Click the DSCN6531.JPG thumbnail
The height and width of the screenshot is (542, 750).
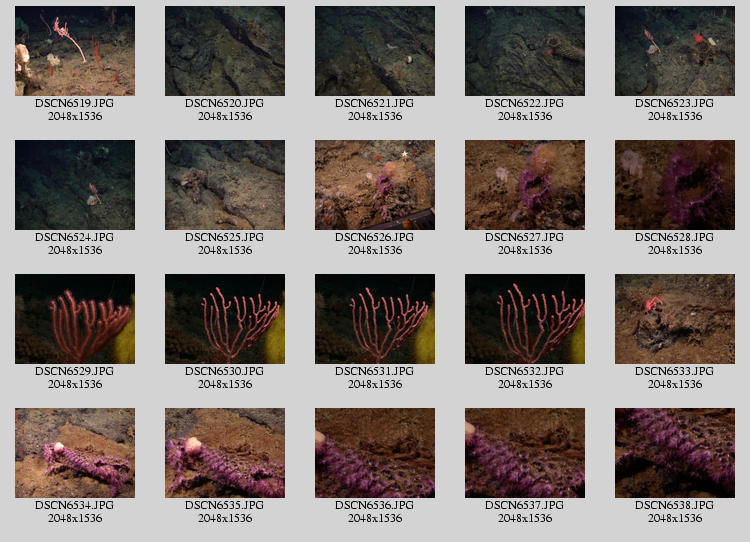[x=375, y=319]
